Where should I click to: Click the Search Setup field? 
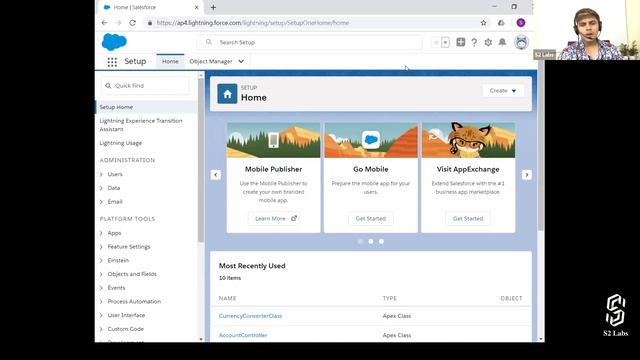pyautogui.click(x=310, y=42)
